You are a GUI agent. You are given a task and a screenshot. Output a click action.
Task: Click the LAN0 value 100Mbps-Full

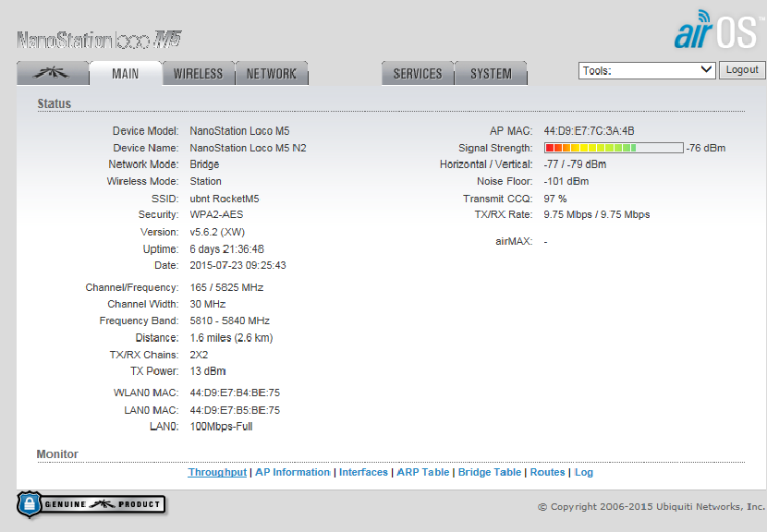[221, 427]
